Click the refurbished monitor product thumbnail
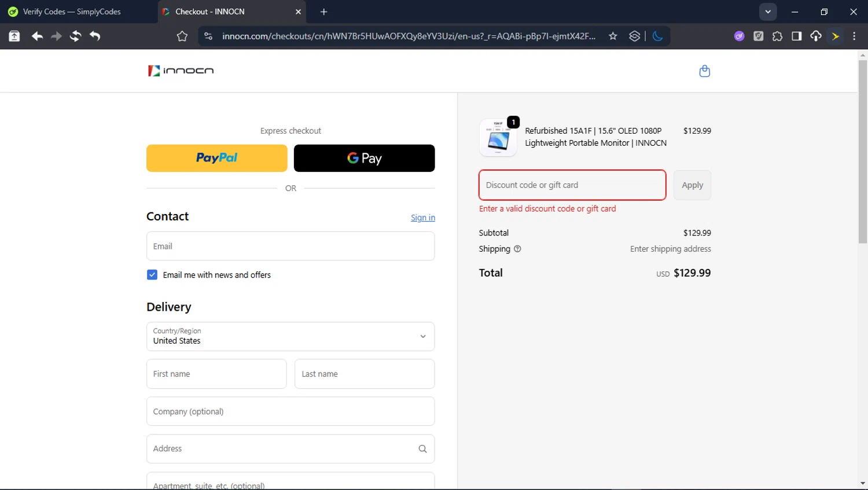 click(x=498, y=138)
